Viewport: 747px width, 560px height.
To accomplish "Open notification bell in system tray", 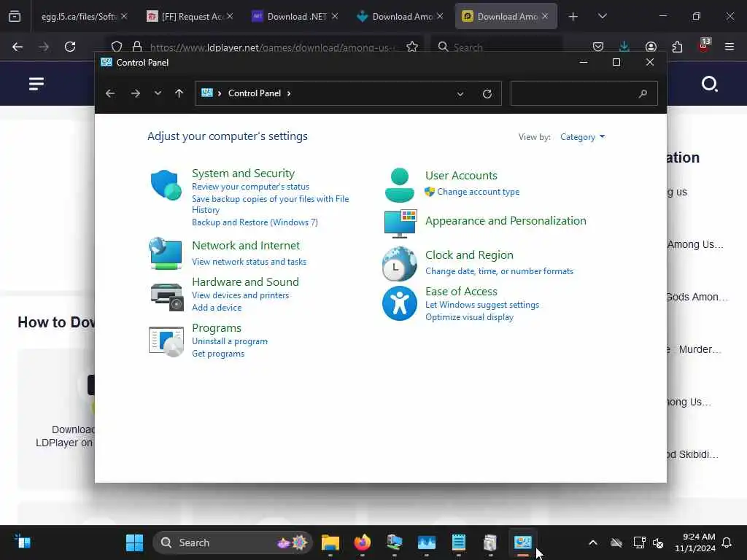I will [727, 542].
